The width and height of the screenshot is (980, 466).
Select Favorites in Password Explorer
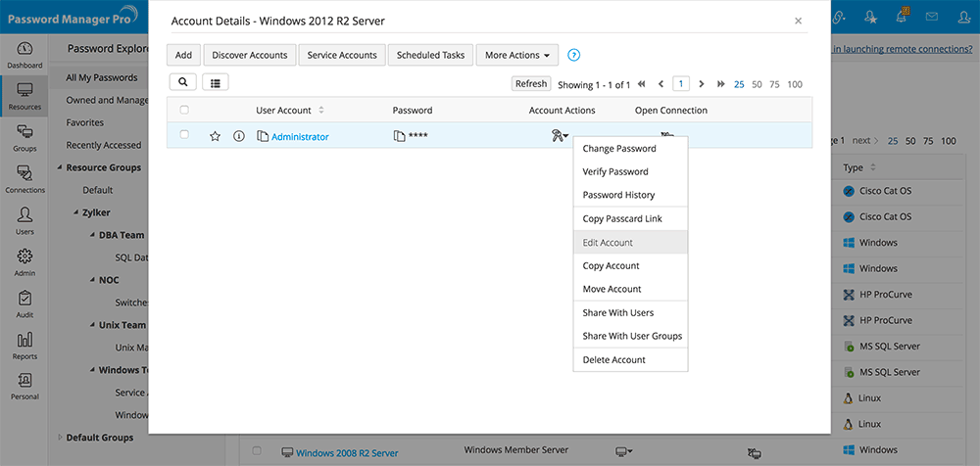(x=85, y=122)
